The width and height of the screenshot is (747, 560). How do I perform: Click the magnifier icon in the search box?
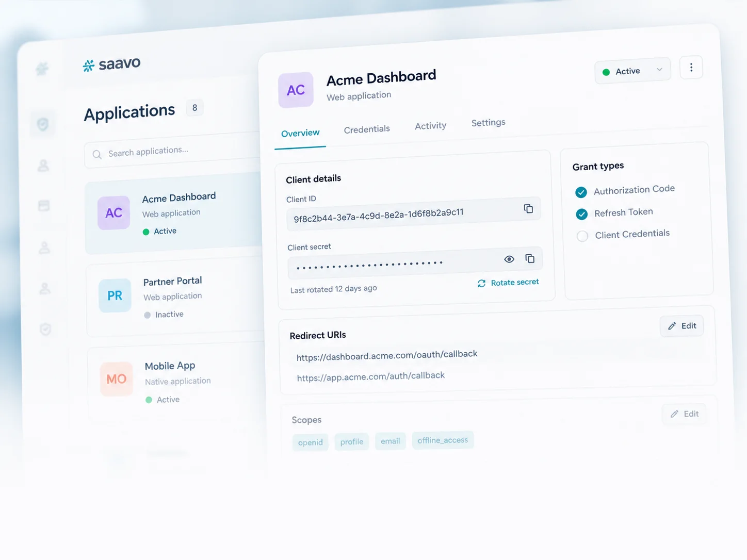[x=97, y=154]
